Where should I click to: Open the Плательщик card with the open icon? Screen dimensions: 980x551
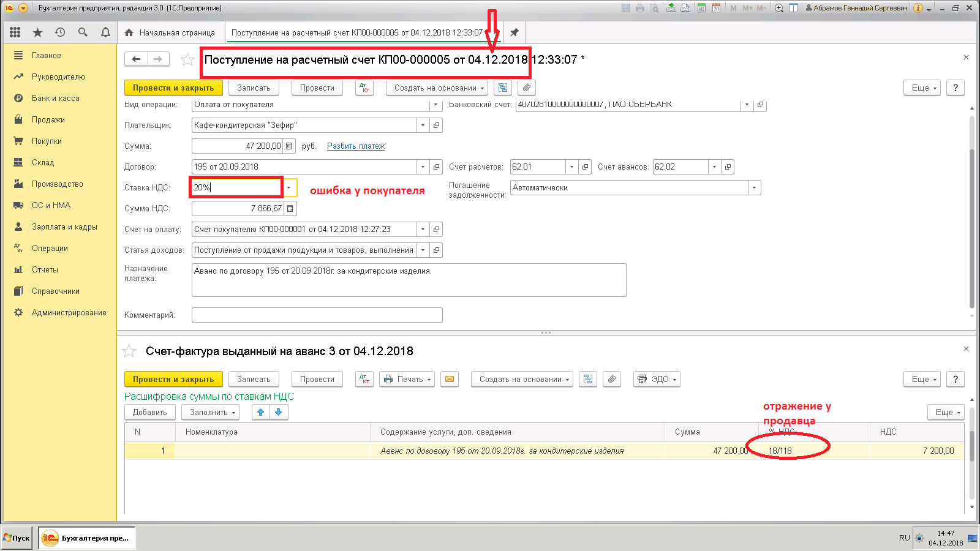436,126
